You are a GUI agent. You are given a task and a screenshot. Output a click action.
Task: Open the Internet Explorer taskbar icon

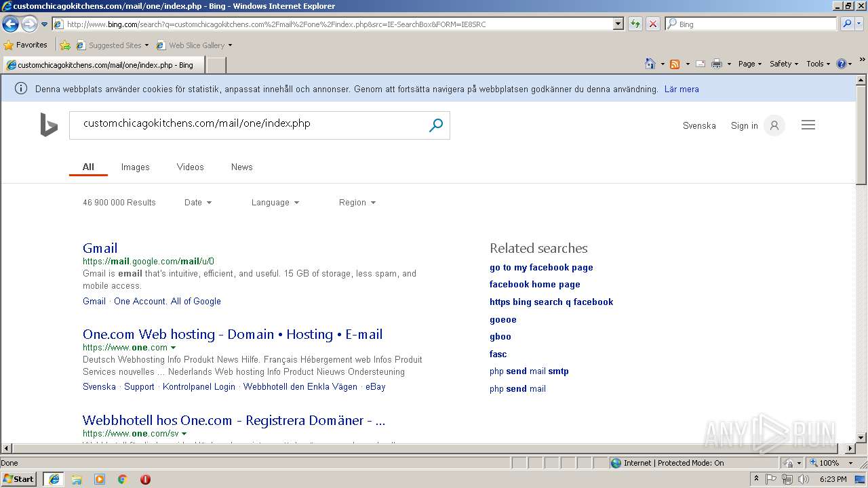(x=54, y=479)
